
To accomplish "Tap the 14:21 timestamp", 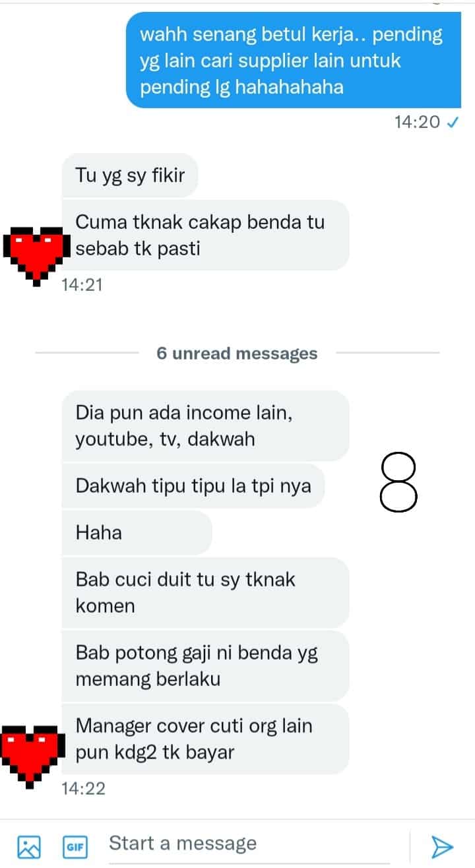I will pos(82,285).
